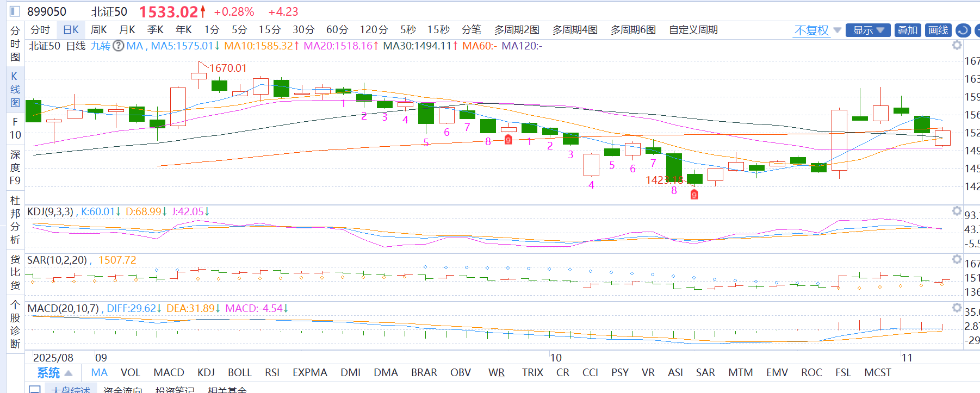Open SAR panel settings gear
The width and height of the screenshot is (980, 393).
[957, 259]
